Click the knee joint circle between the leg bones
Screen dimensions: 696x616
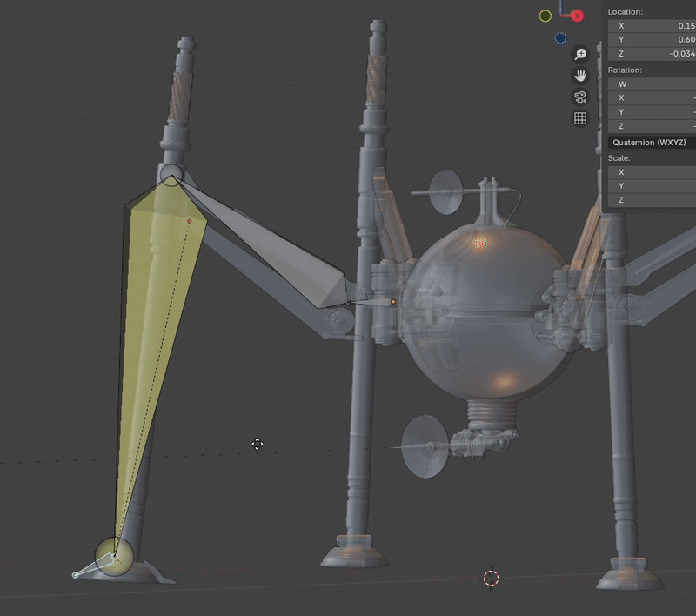171,174
